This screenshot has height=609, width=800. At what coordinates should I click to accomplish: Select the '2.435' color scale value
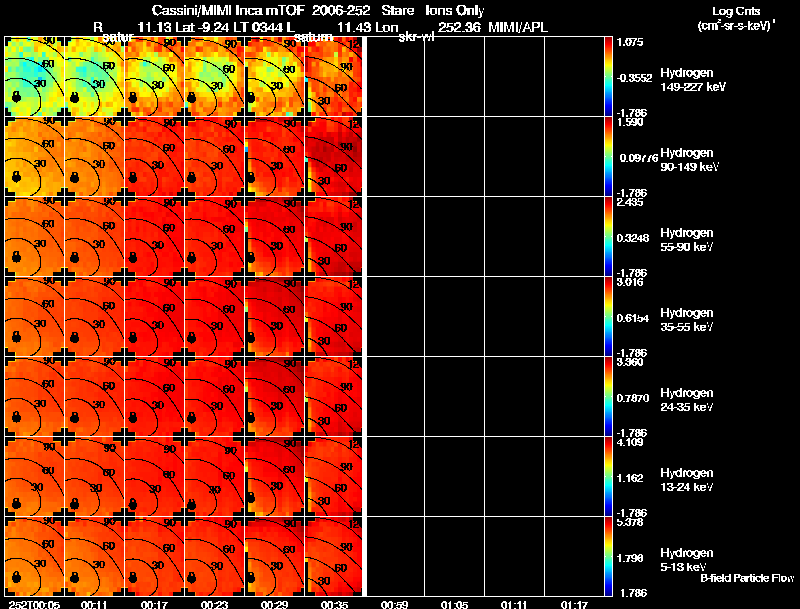631,202
